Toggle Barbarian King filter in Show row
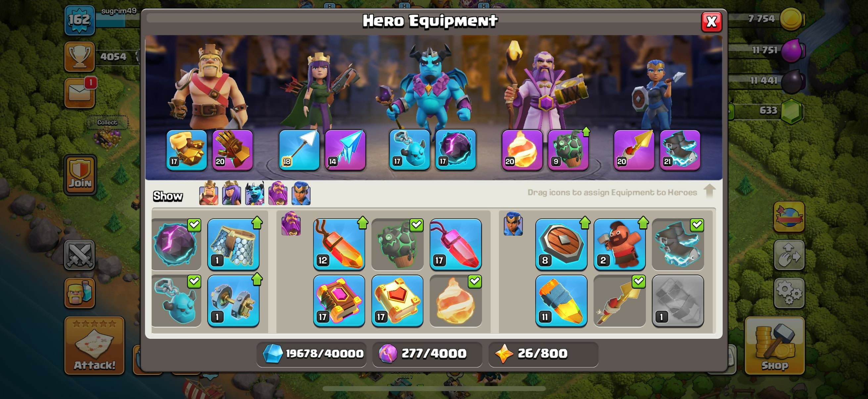 [209, 193]
